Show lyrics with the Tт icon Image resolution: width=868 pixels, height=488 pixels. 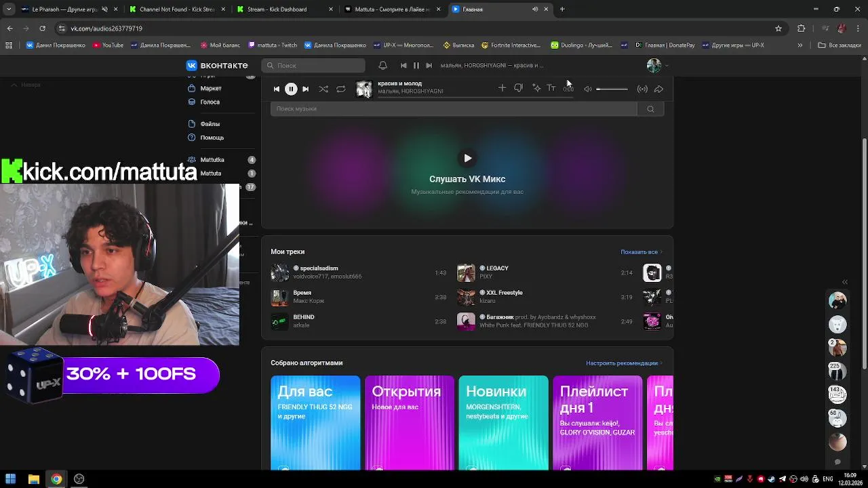click(x=551, y=88)
